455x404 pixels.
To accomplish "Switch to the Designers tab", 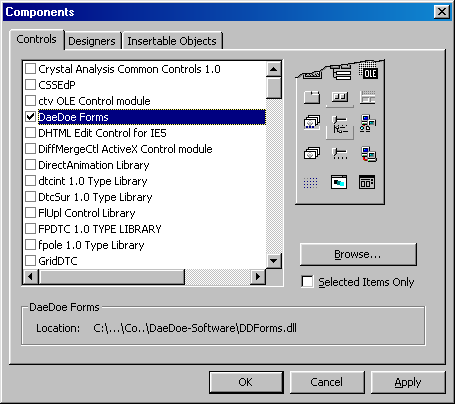I will point(92,41).
